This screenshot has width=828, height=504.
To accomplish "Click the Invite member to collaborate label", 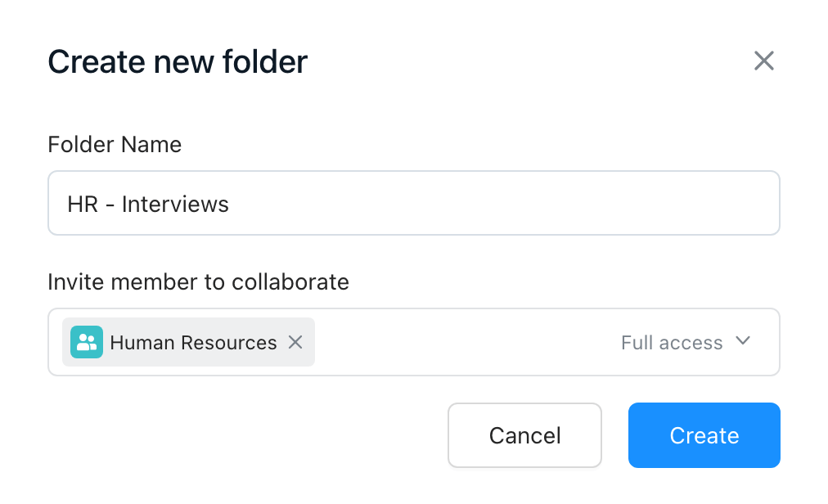I will pos(199,282).
